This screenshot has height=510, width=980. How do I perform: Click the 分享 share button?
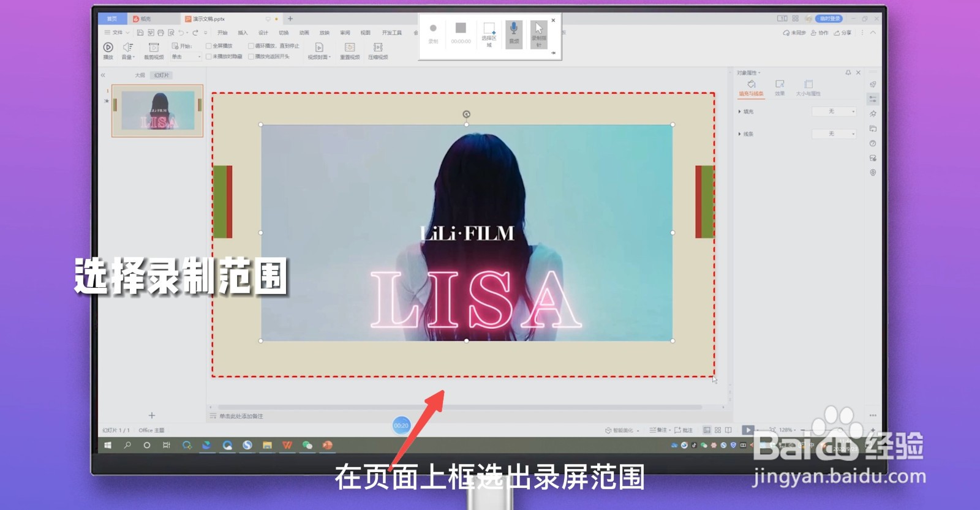pos(842,32)
